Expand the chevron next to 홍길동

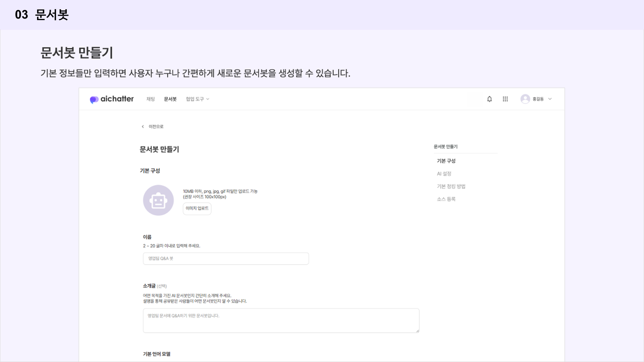tap(550, 99)
